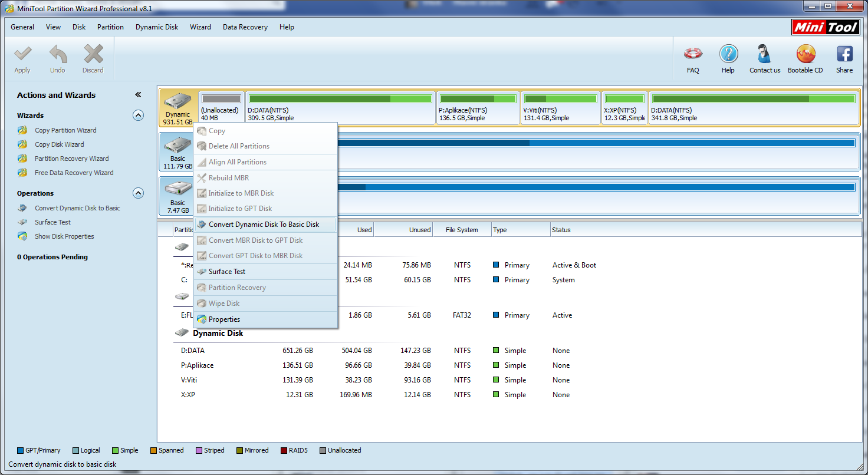Click Surface Test link in Operations
The image size is (868, 475).
tap(52, 222)
